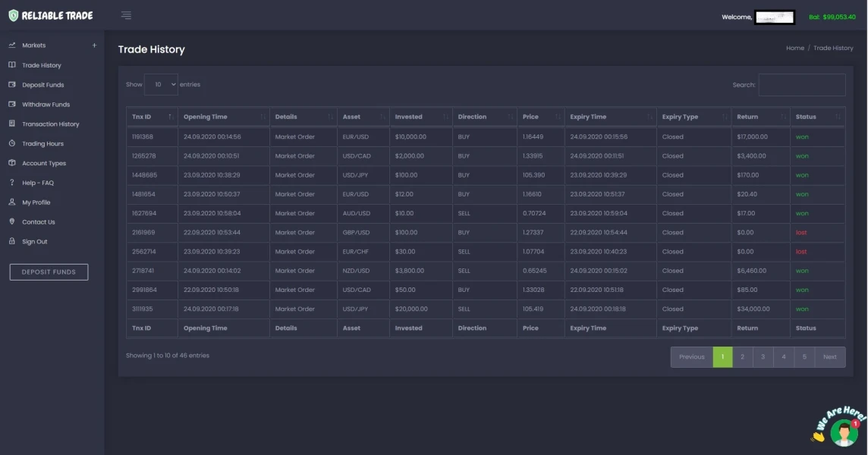Click the Trading Hours clock icon
This screenshot has height=455, width=868.
pyautogui.click(x=12, y=143)
